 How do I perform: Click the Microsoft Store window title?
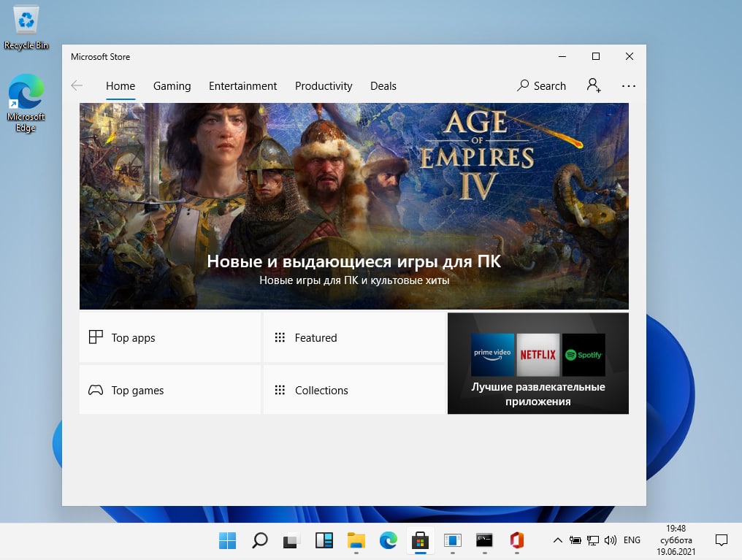coord(100,57)
